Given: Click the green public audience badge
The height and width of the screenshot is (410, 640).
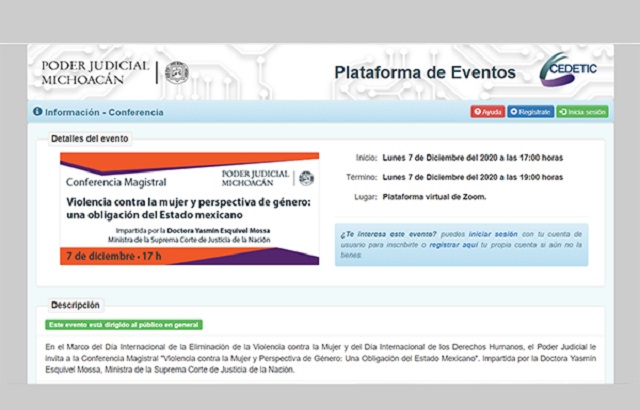Looking at the screenshot, I should 123,325.
